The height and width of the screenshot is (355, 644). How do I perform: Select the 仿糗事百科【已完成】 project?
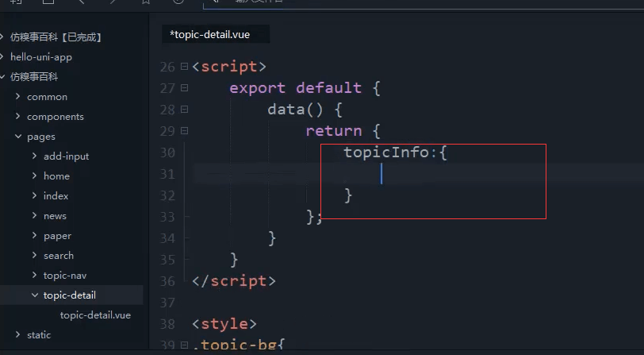(56, 37)
